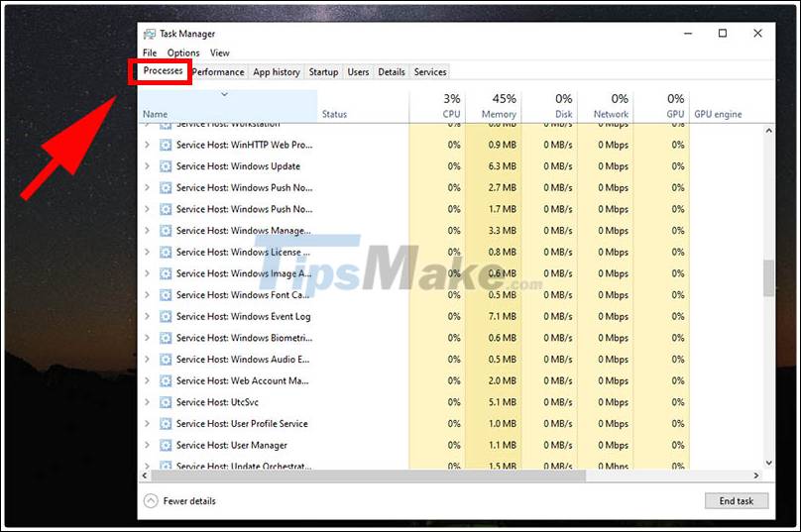801x532 pixels.
Task: Click gear icon of Windows Font Ca... service
Action: point(166,295)
